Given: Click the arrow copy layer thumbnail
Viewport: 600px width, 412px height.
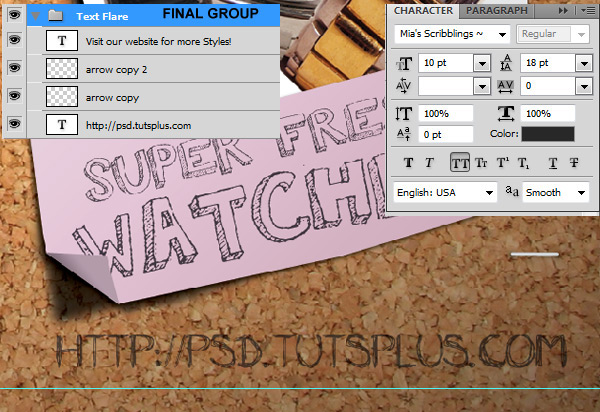Looking at the screenshot, I should pyautogui.click(x=62, y=96).
